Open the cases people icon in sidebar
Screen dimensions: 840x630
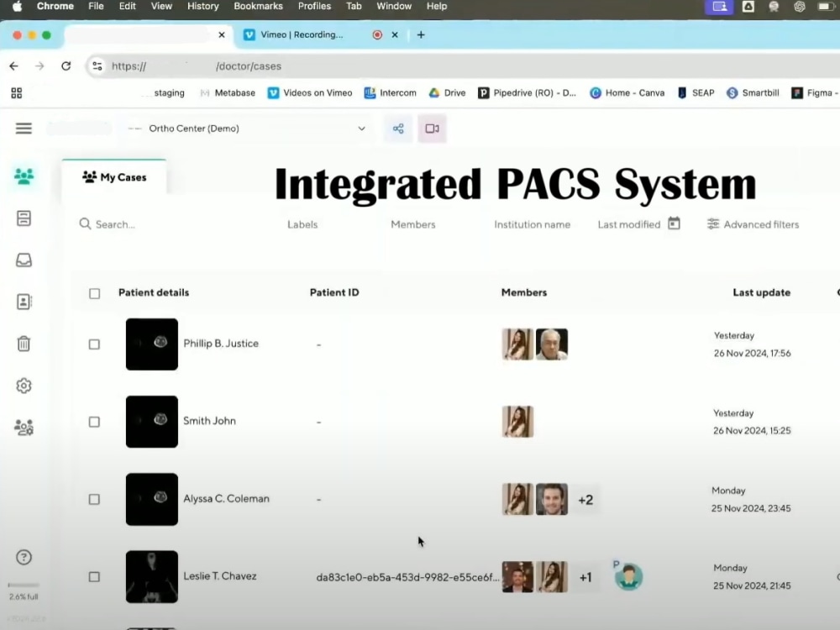[24, 176]
